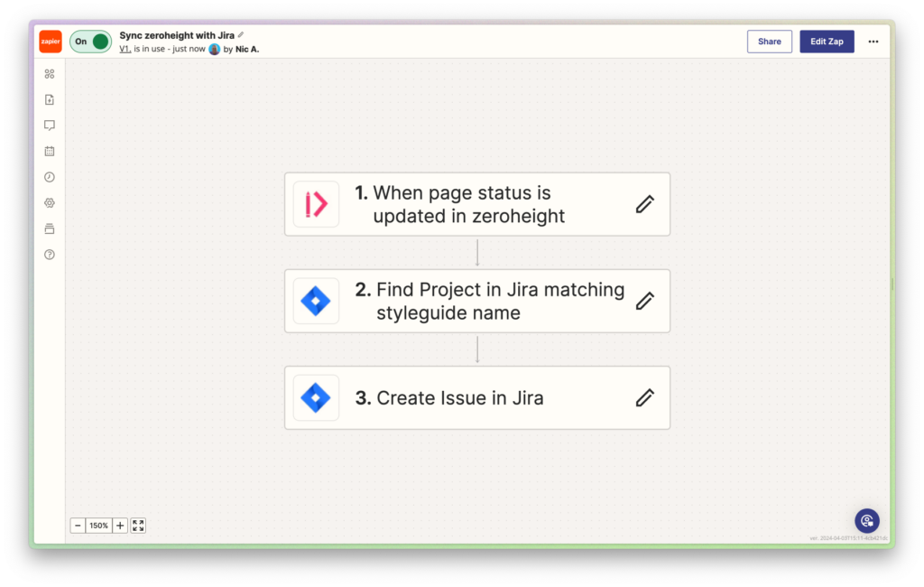Click Jira icon in Find Project step
The width and height of the screenshot is (924, 587).
pos(316,301)
